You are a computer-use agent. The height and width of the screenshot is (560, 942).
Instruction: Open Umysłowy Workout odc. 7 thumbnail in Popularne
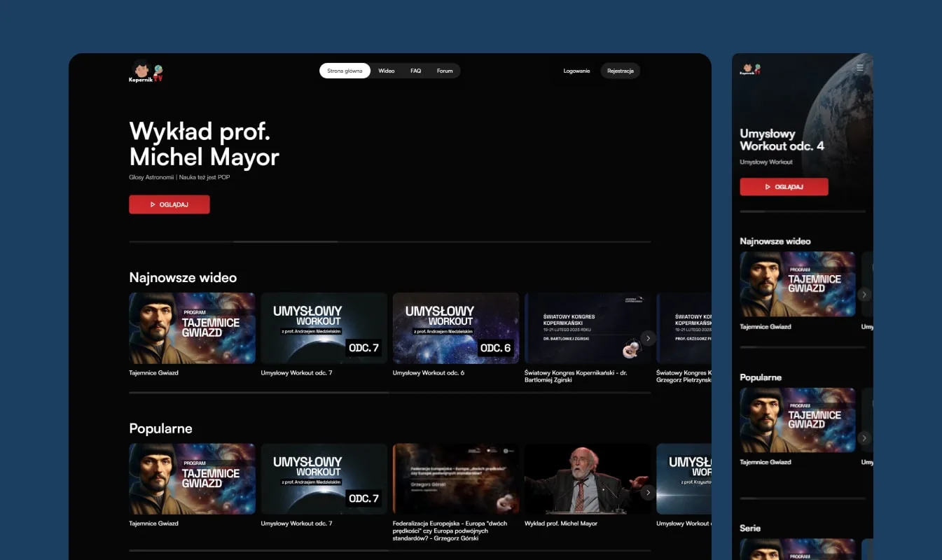[324, 479]
